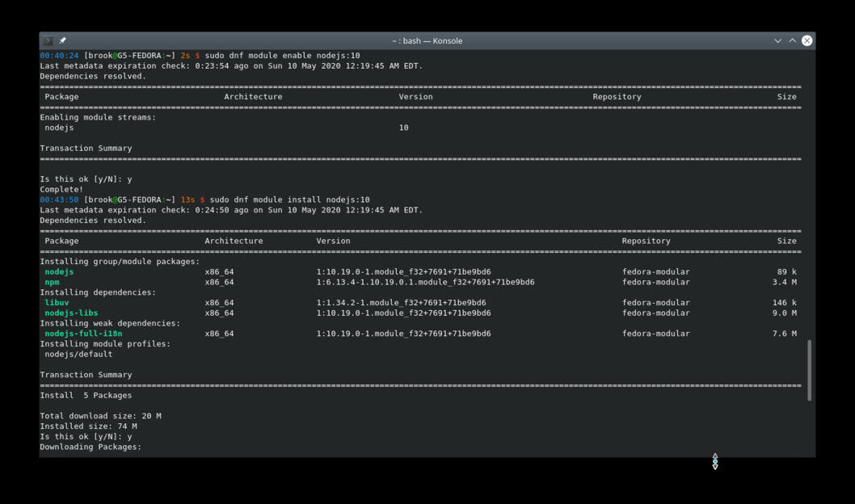Image resolution: width=855 pixels, height=504 pixels.
Task: Click the 'Downloading Packages:' line
Action: click(x=91, y=447)
